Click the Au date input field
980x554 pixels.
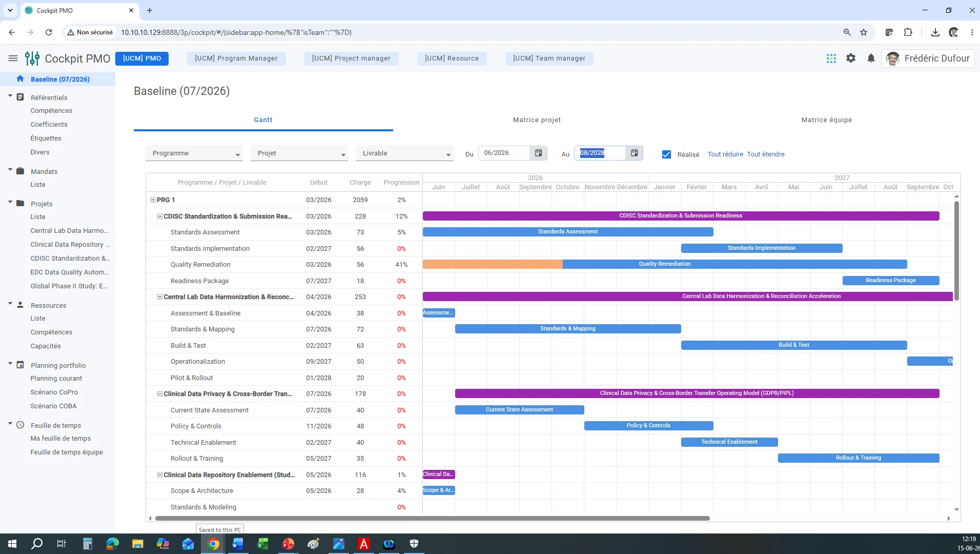click(600, 153)
